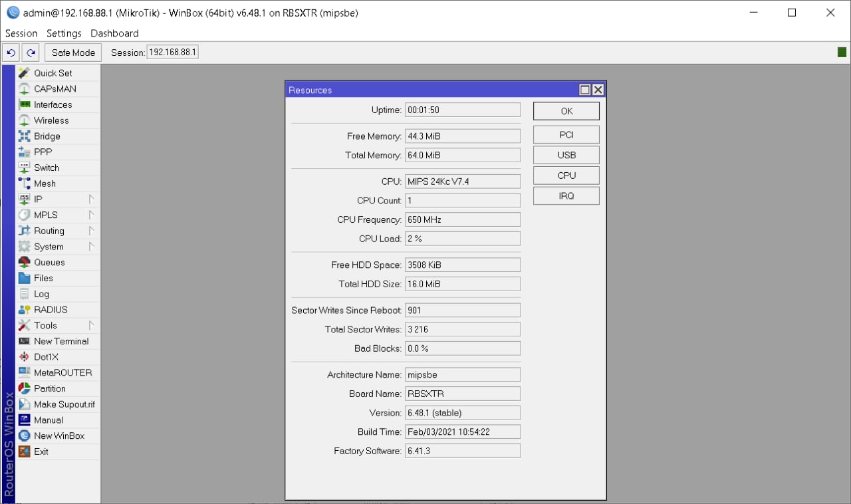Open the Queues menu icon
Viewport: 851px width, 504px height.
tap(24, 262)
